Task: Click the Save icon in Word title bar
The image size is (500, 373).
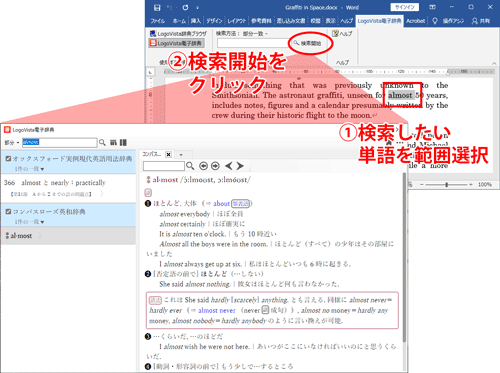Action: coord(158,7)
